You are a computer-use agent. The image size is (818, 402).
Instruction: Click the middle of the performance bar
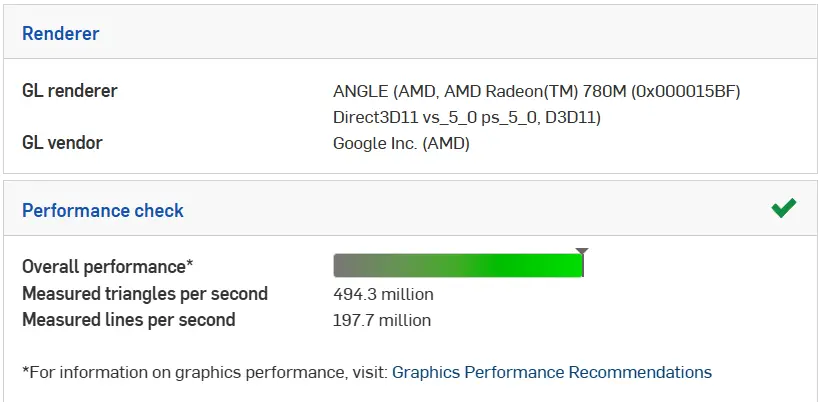(x=458, y=266)
